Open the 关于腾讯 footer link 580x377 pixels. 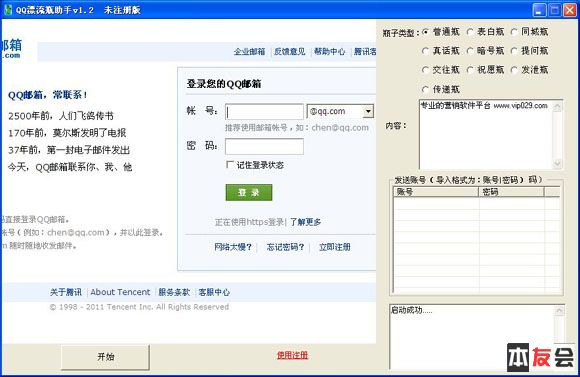click(x=66, y=292)
